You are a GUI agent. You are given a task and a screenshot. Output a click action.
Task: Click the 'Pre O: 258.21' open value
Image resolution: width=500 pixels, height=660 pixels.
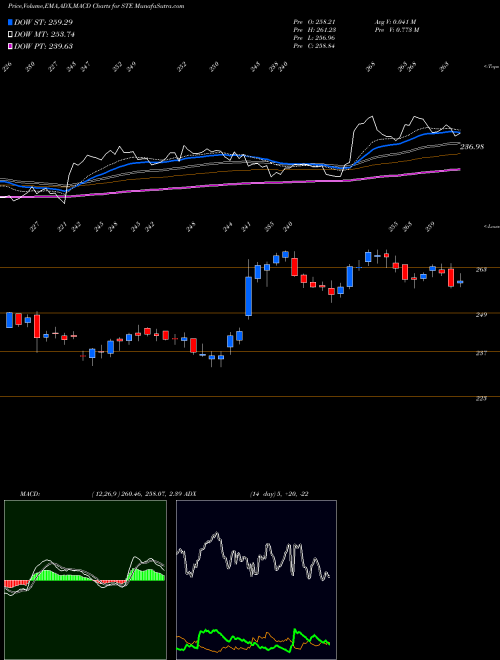click(314, 22)
